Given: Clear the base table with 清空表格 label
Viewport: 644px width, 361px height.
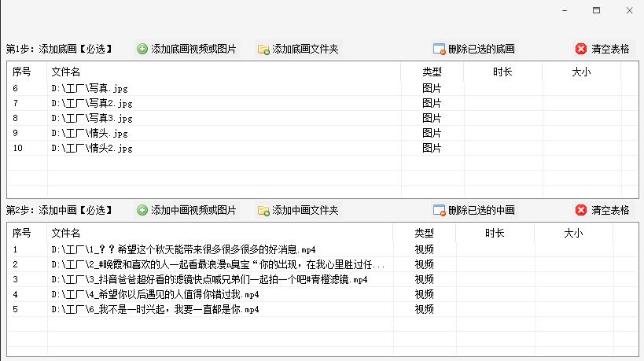Looking at the screenshot, I should 610,49.
